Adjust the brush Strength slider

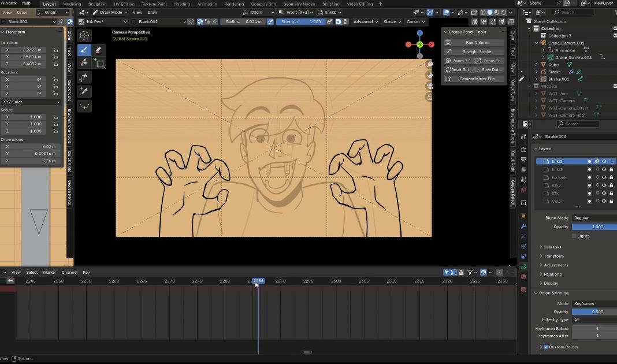(300, 21)
